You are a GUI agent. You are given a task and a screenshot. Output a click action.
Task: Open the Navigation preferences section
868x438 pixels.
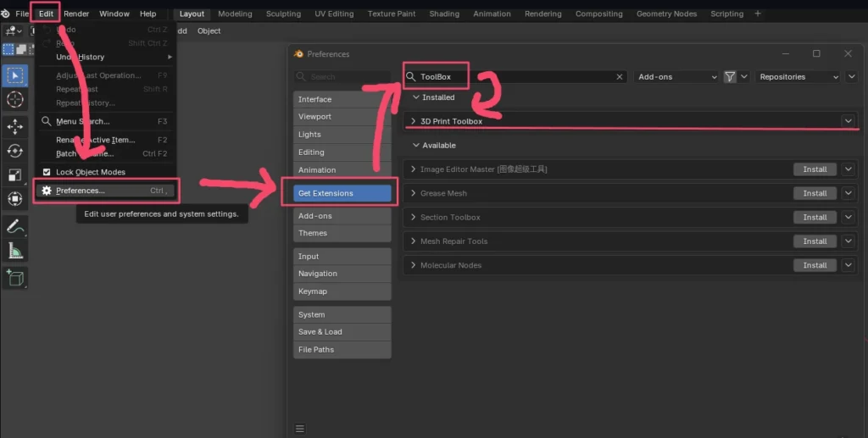(342, 274)
